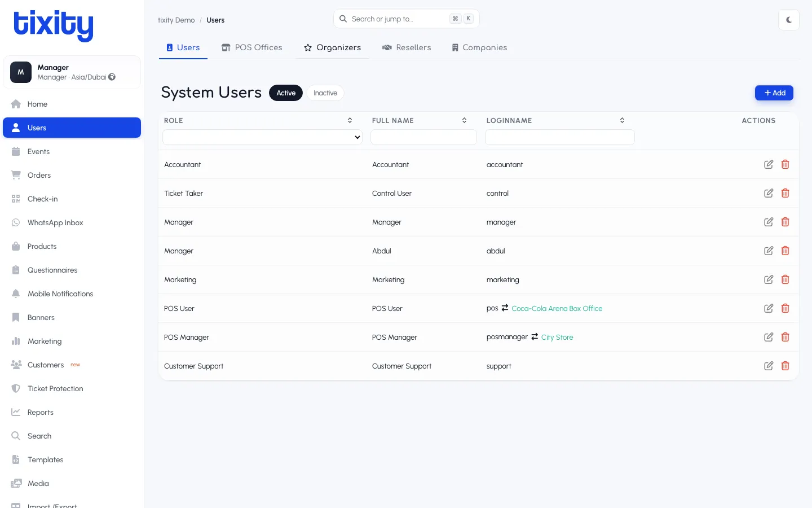Click the timezone globe icon
812x508 pixels.
112,77
